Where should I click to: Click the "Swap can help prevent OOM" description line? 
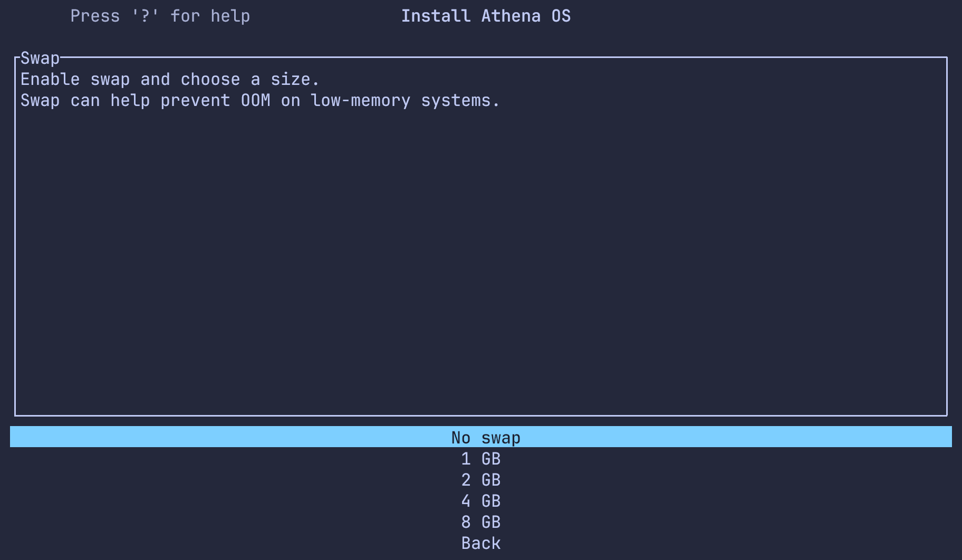[259, 100]
